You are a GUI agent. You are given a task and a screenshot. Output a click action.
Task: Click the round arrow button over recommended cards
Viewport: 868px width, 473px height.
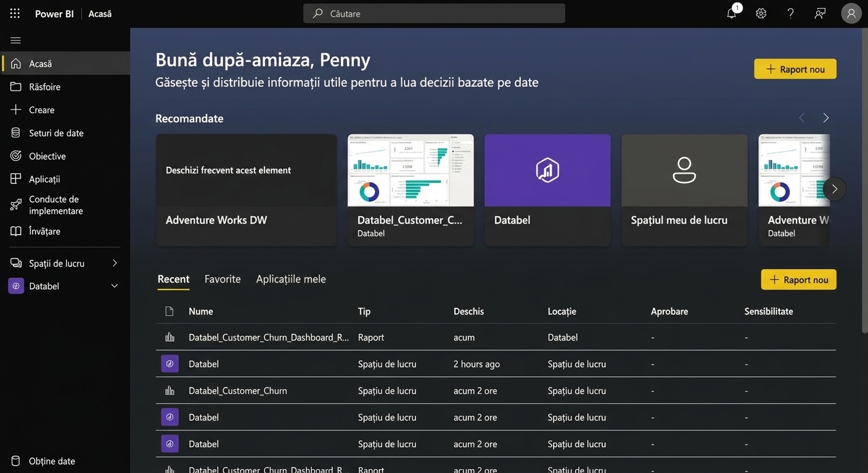[835, 189]
